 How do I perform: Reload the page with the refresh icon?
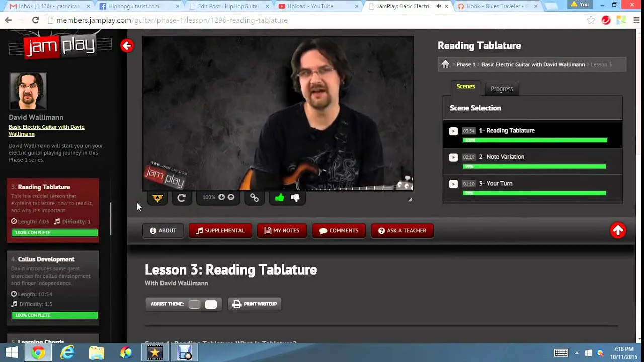pyautogui.click(x=35, y=20)
